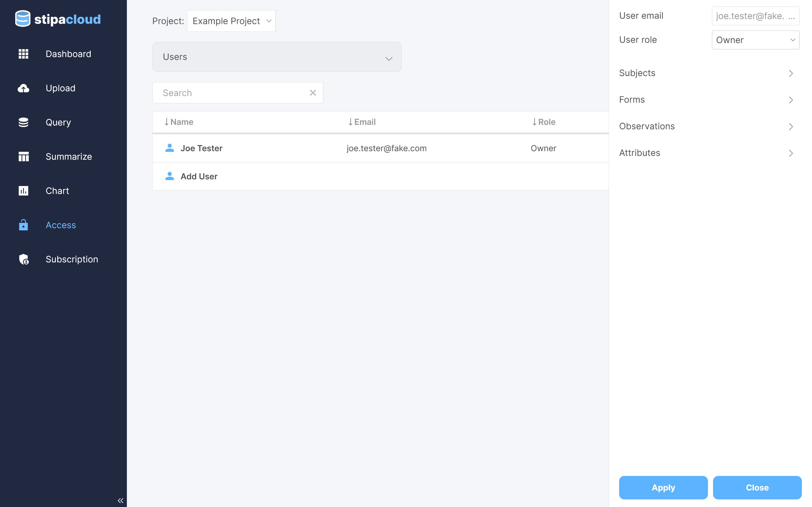Click the Summarize table icon

[23, 157]
